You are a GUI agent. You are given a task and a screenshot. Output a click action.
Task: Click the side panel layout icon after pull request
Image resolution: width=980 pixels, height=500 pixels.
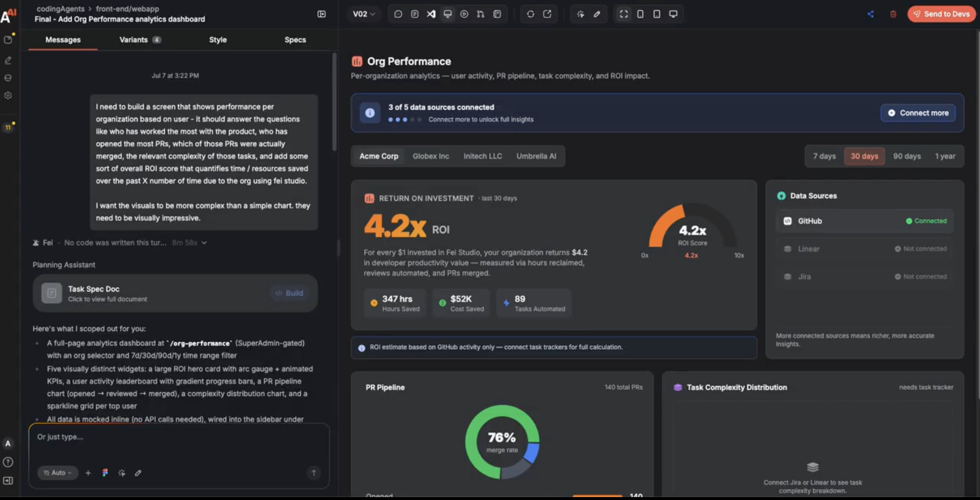[497, 14]
